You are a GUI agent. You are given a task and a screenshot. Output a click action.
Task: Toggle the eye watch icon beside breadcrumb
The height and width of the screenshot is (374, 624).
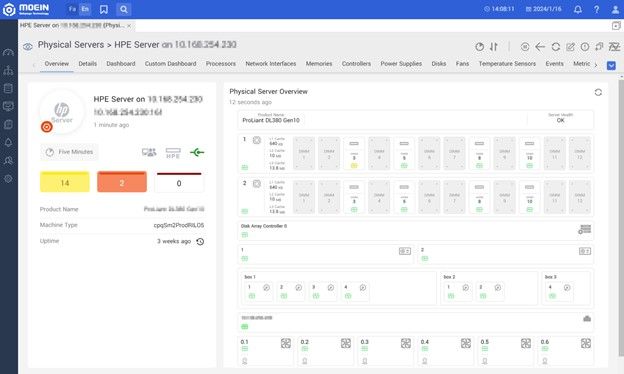coord(27,47)
